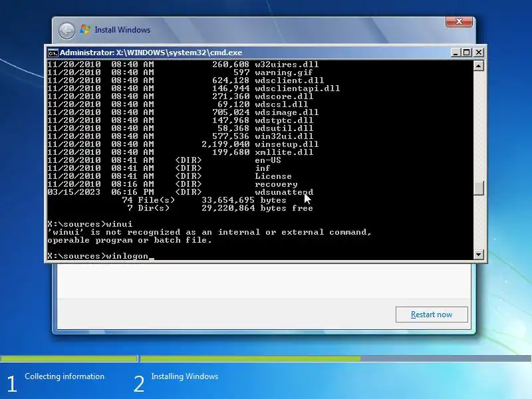Click the Collecting information step label

click(65, 376)
